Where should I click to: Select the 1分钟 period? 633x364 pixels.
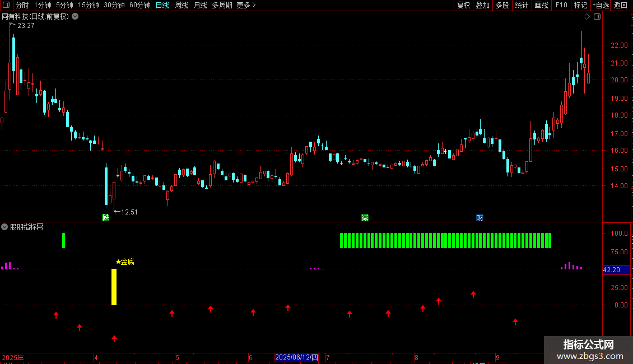43,5
